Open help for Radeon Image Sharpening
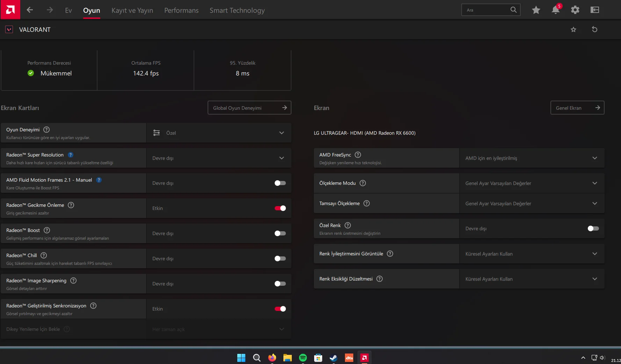 click(73, 281)
